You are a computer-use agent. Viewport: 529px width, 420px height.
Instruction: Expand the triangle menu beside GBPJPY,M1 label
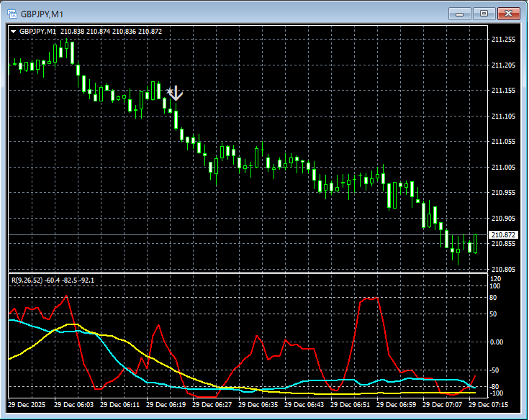(x=14, y=32)
